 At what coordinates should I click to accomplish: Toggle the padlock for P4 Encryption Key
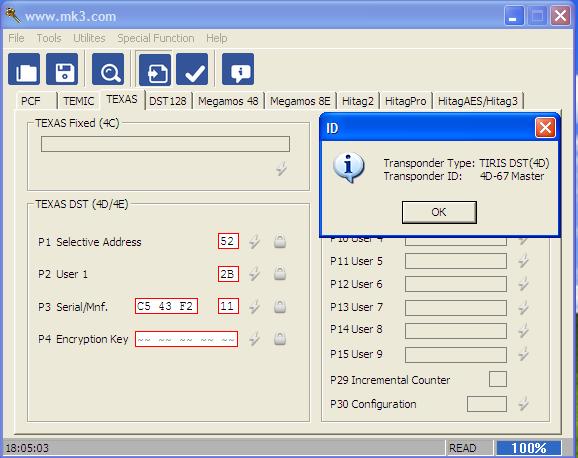coord(280,338)
